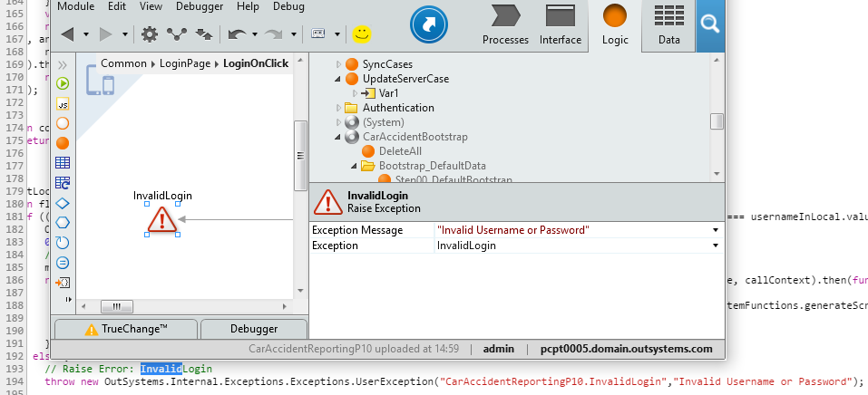
Task: Click the branching nodes toolbar icon
Action: pos(177,34)
